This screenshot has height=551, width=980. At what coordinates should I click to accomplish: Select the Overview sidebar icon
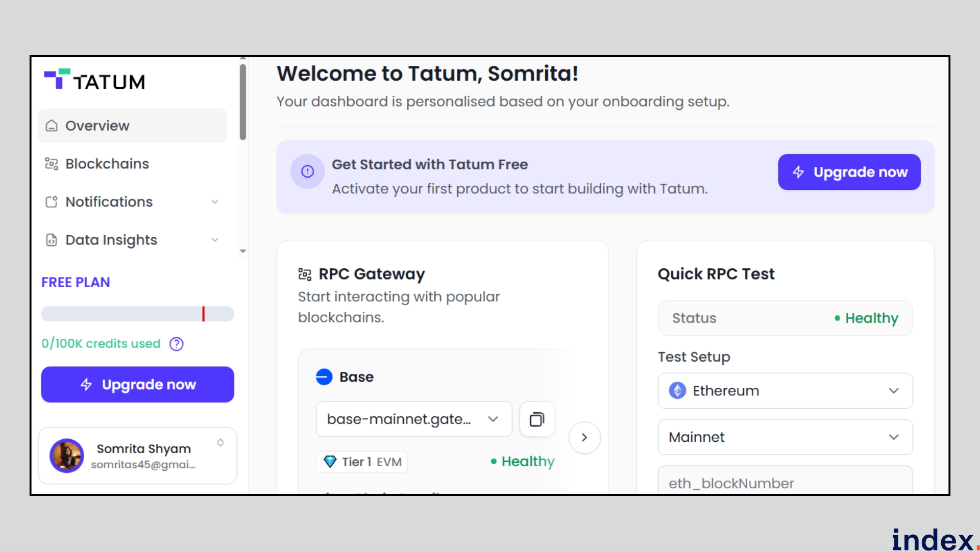(52, 126)
